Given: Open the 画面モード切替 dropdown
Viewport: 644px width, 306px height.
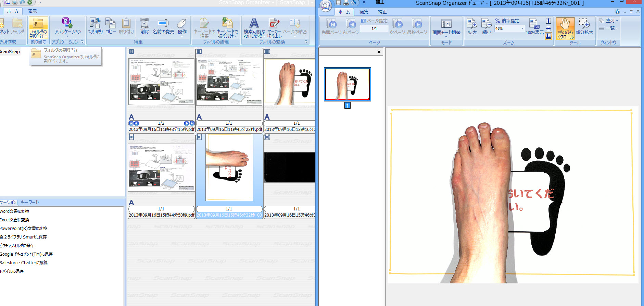Looking at the screenshot, I should pos(446,27).
